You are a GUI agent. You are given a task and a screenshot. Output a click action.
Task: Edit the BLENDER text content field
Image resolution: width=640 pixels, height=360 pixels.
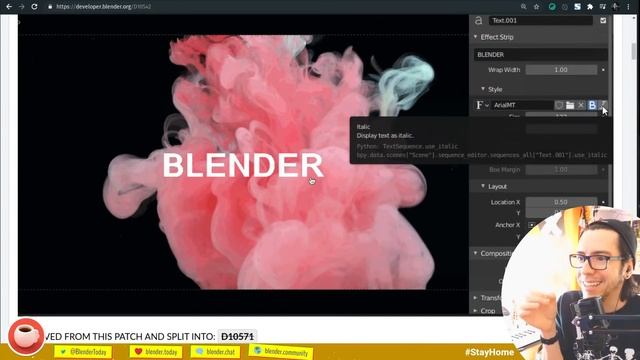point(541,55)
